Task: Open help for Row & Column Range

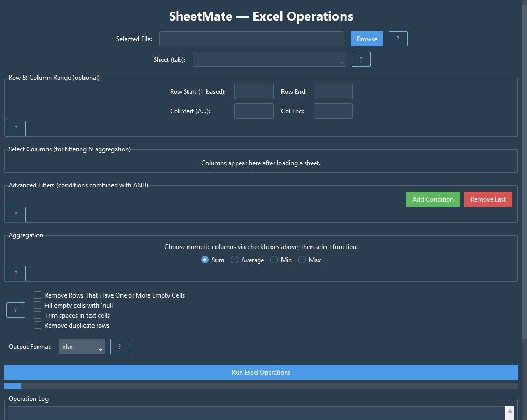Action: click(x=16, y=129)
